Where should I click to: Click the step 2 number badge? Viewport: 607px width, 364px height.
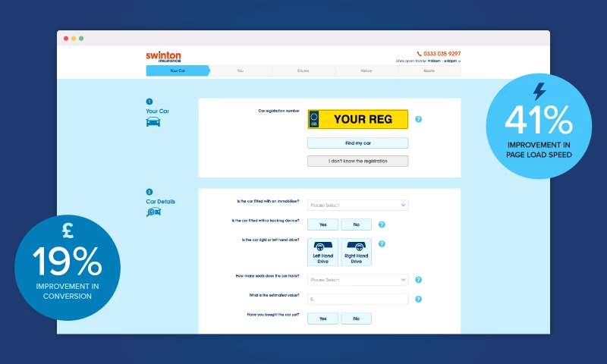pos(149,192)
